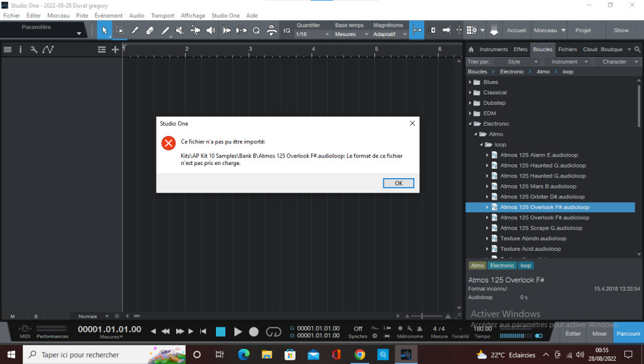Open Microsoft Edge from the taskbar

coord(243,355)
